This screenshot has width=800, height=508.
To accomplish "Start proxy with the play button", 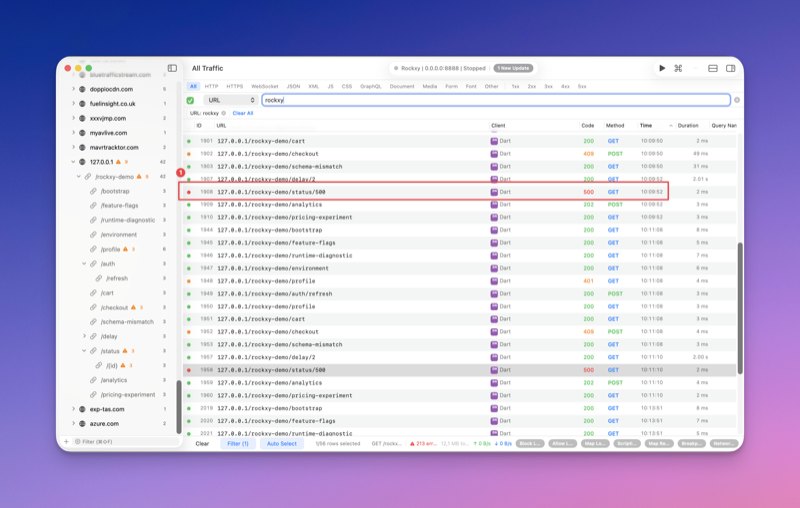I will pos(662,68).
